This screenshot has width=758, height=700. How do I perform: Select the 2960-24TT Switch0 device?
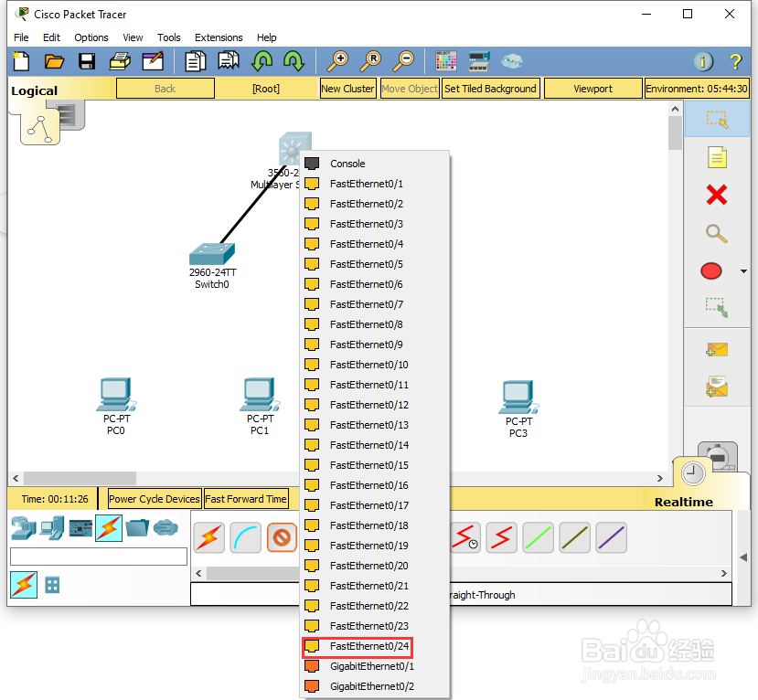(x=212, y=254)
